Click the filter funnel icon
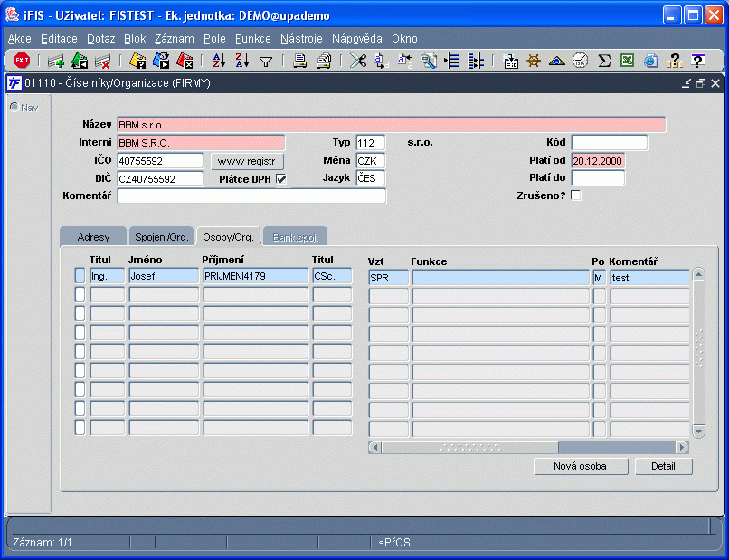729x560 pixels. coord(266,62)
